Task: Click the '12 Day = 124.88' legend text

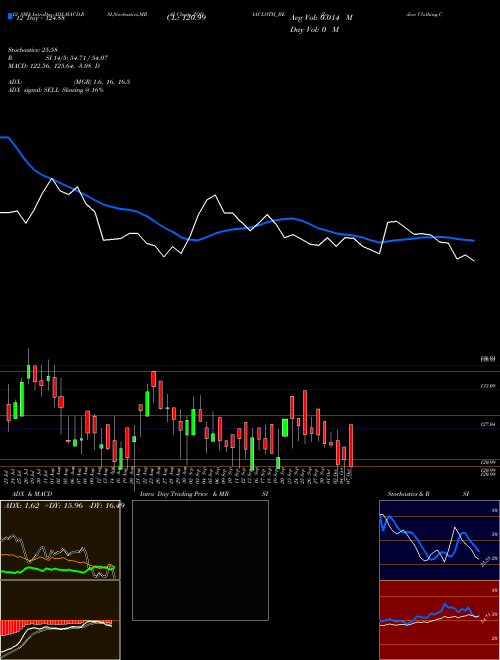Action: pos(39,18)
